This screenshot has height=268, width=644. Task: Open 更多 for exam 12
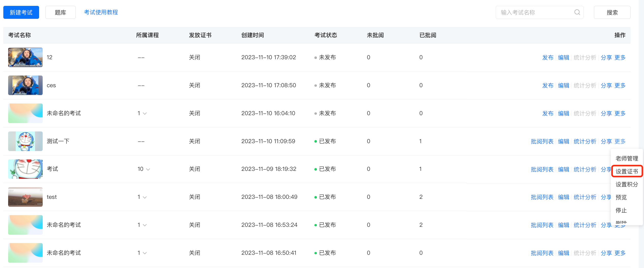[x=620, y=57]
